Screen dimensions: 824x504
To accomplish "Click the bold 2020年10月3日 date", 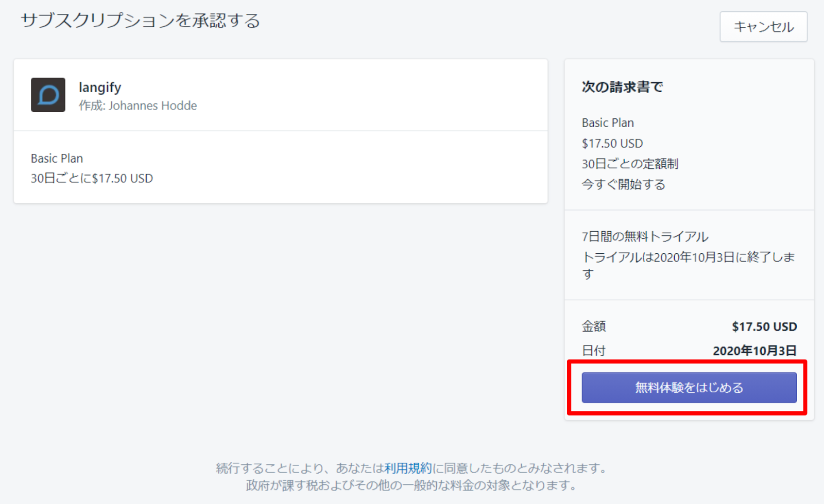I will [754, 351].
